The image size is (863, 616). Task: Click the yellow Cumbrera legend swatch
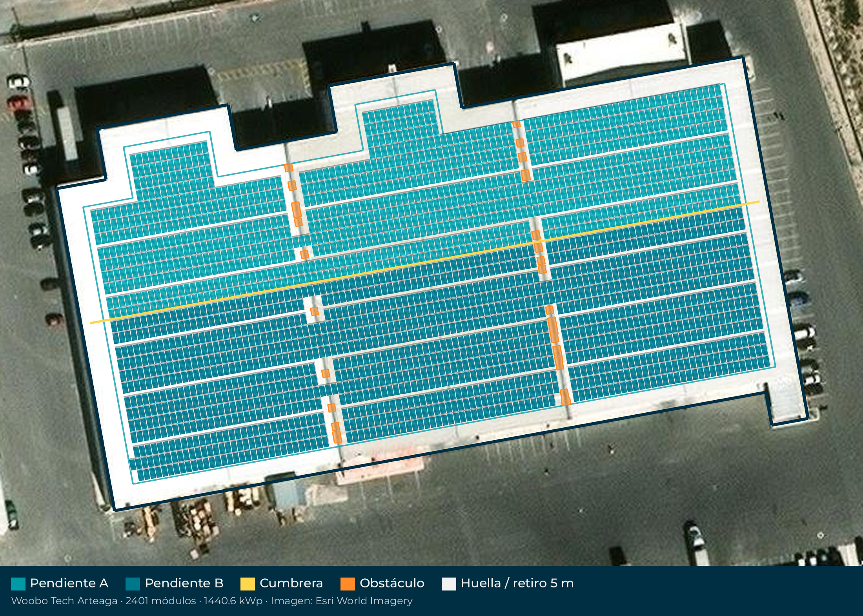coord(248,584)
